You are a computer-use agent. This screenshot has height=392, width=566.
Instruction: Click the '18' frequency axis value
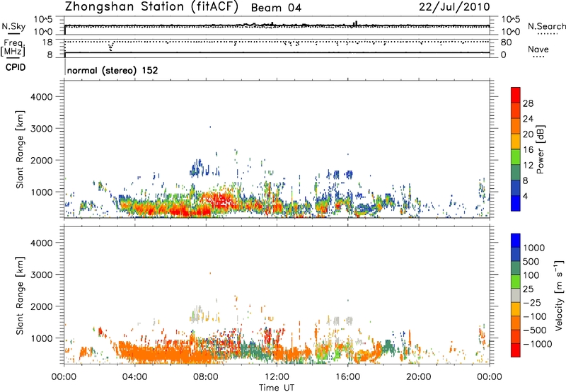click(47, 42)
